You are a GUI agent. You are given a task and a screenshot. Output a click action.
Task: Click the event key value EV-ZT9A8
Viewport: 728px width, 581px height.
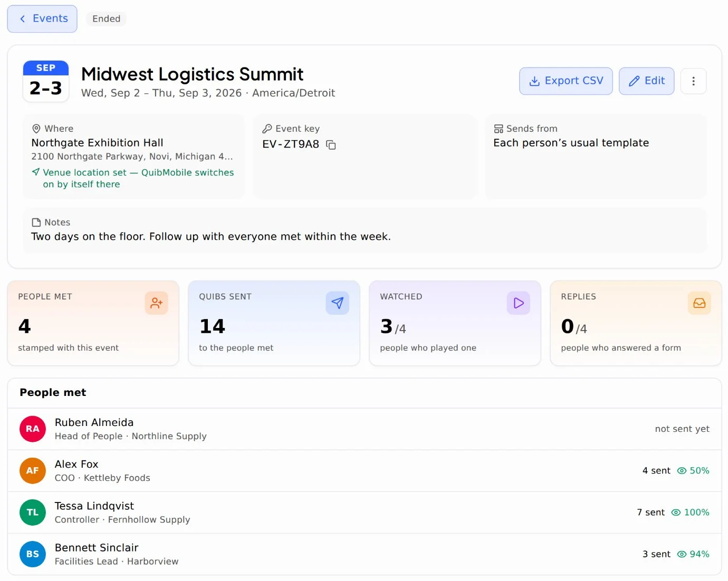pos(291,144)
